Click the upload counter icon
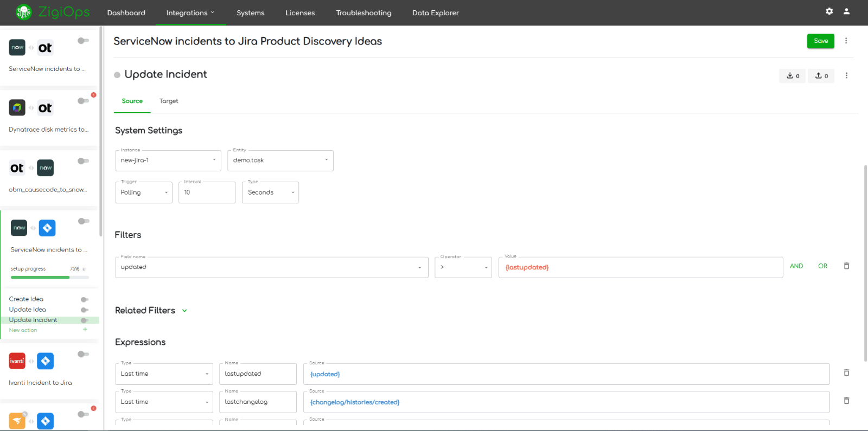The image size is (868, 431). pos(821,76)
